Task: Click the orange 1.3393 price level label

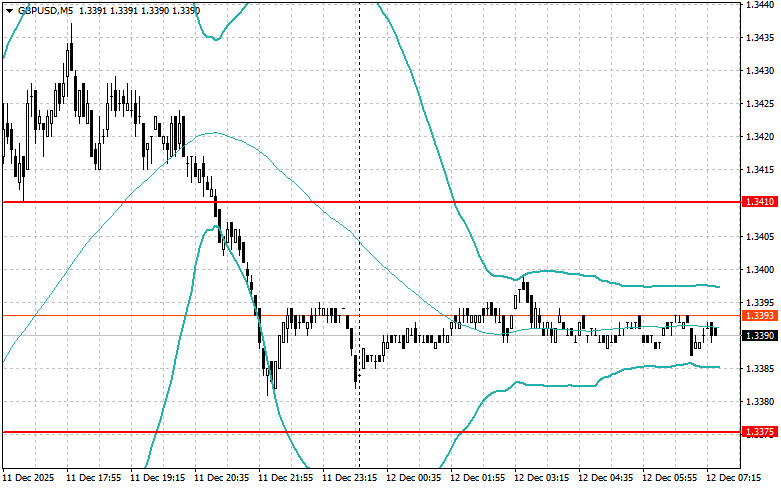Action: point(759,315)
